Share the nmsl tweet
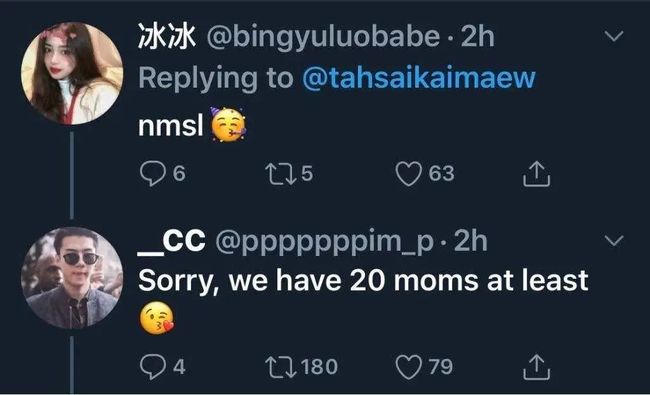The image size is (650, 395). pyautogui.click(x=536, y=174)
